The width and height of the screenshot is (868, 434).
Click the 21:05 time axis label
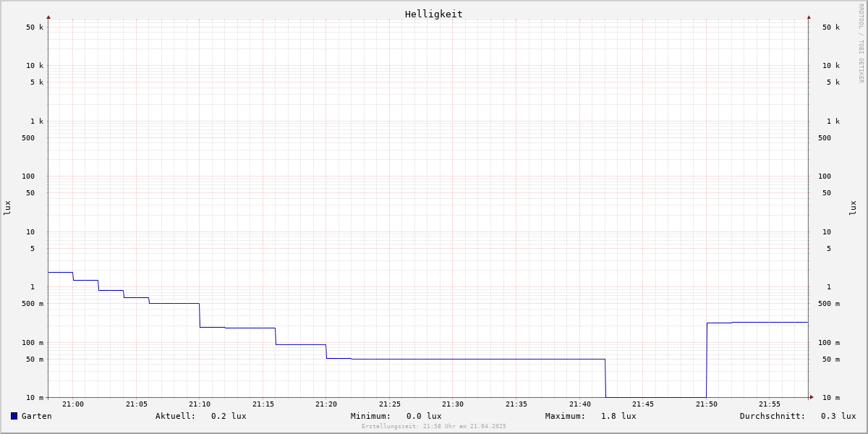pyautogui.click(x=137, y=404)
